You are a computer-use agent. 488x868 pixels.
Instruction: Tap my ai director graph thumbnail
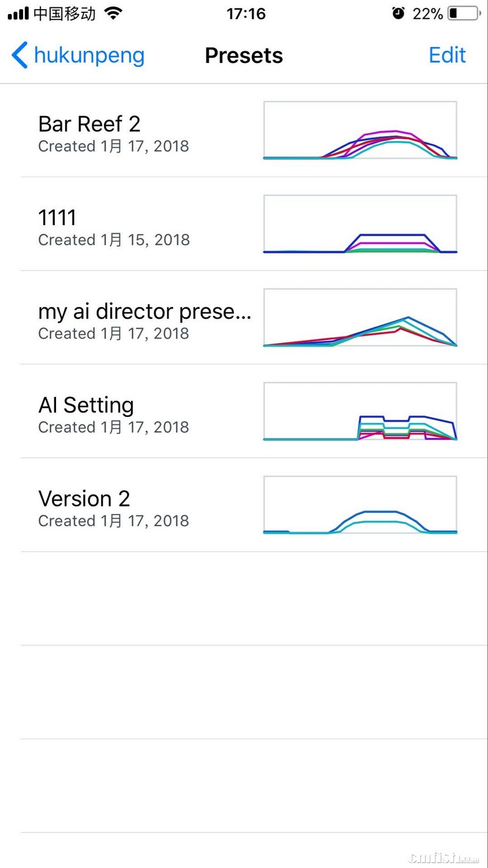(x=360, y=317)
